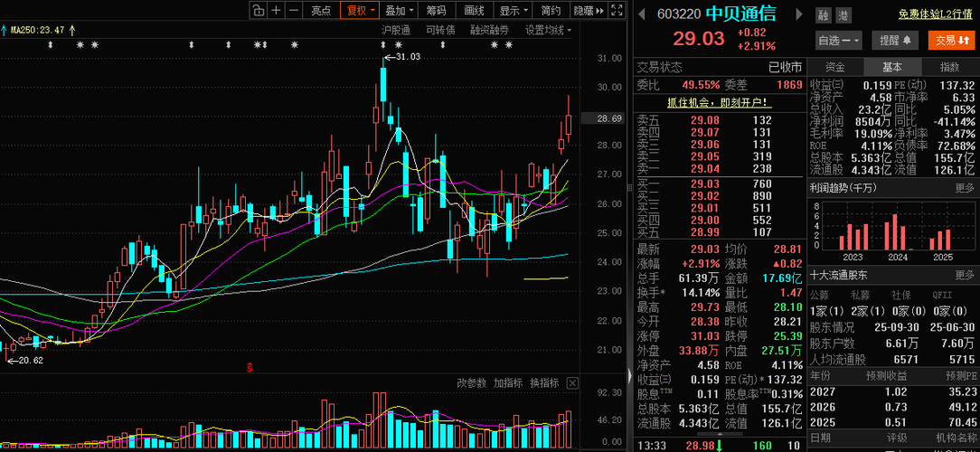The height and width of the screenshot is (452, 980).
Task: Switch to the 资金 tab
Action: (835, 67)
